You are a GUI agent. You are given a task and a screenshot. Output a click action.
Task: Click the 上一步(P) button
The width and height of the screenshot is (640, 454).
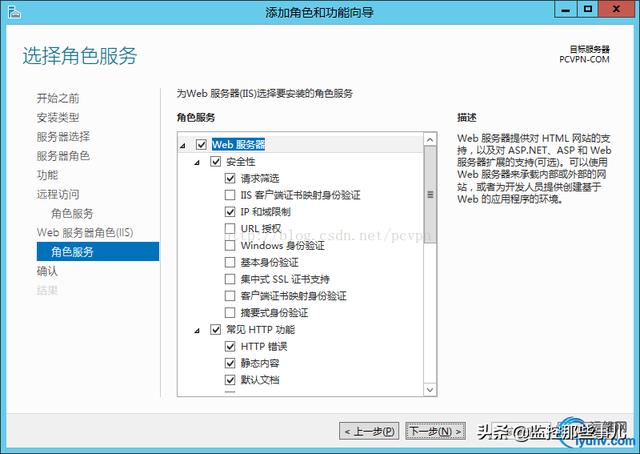tap(369, 431)
